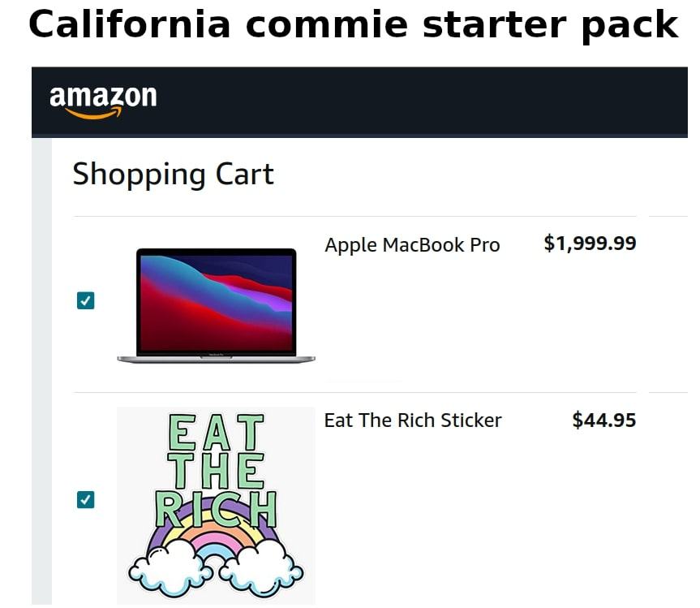Image resolution: width=700 pixels, height=608 pixels.
Task: Open the Eat The Rich Sticker product link
Action: tap(413, 420)
